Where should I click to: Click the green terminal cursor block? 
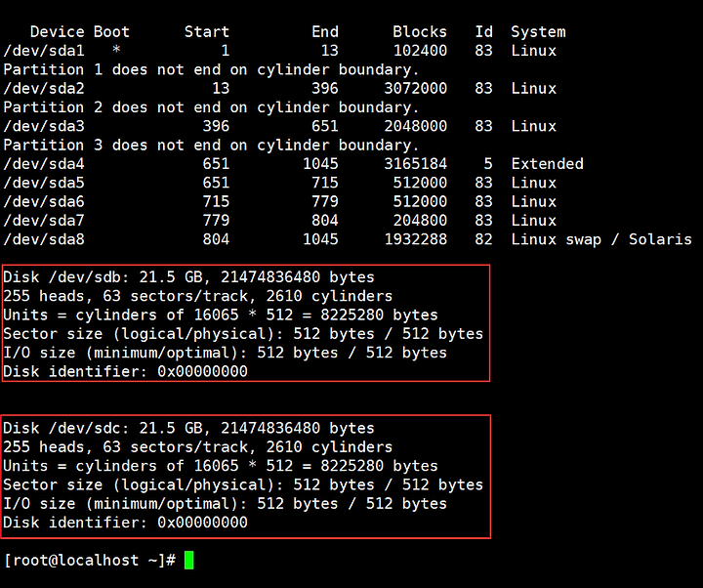188,561
